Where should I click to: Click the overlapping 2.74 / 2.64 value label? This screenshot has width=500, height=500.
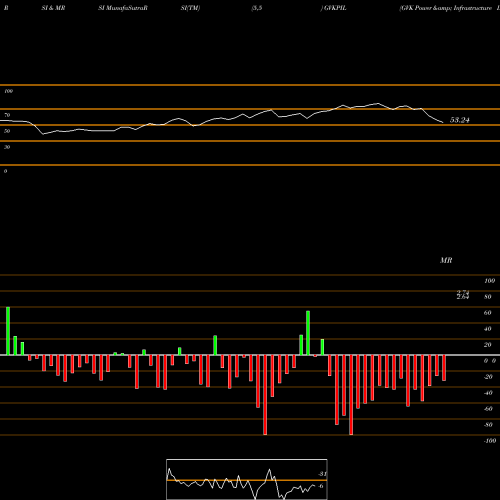463,295
